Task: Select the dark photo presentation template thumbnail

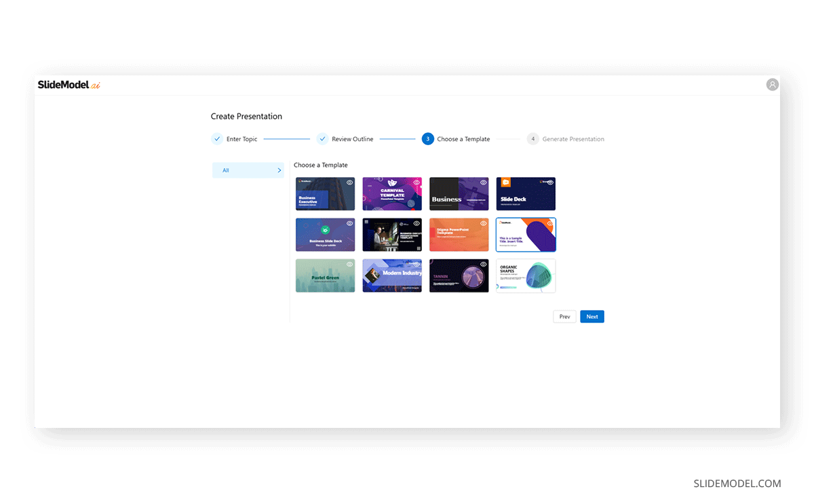Action: [392, 235]
